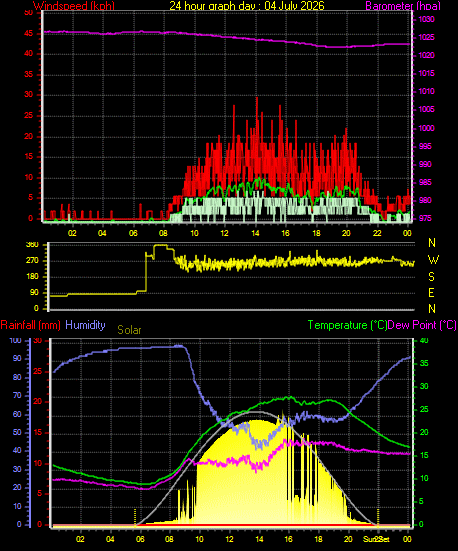Click the 'S' compass label
The height and width of the screenshot is (551, 458).
coord(432,277)
